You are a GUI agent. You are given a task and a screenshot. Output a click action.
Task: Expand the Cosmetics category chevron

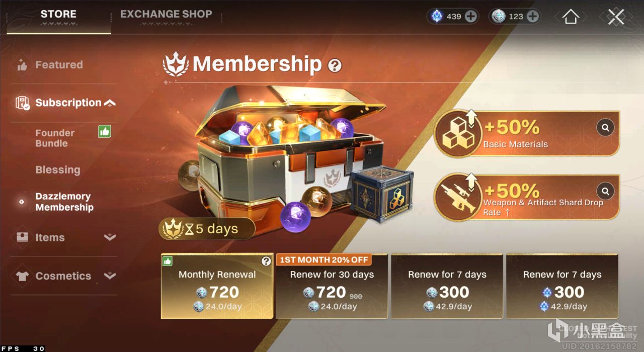coord(110,276)
